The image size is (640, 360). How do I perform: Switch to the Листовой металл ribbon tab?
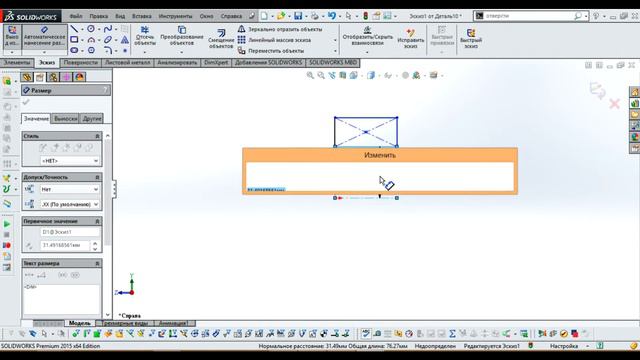[128, 62]
